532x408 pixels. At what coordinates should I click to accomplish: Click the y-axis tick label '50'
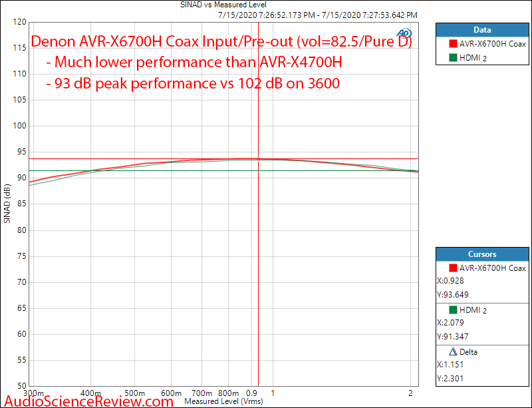[x=21, y=386]
